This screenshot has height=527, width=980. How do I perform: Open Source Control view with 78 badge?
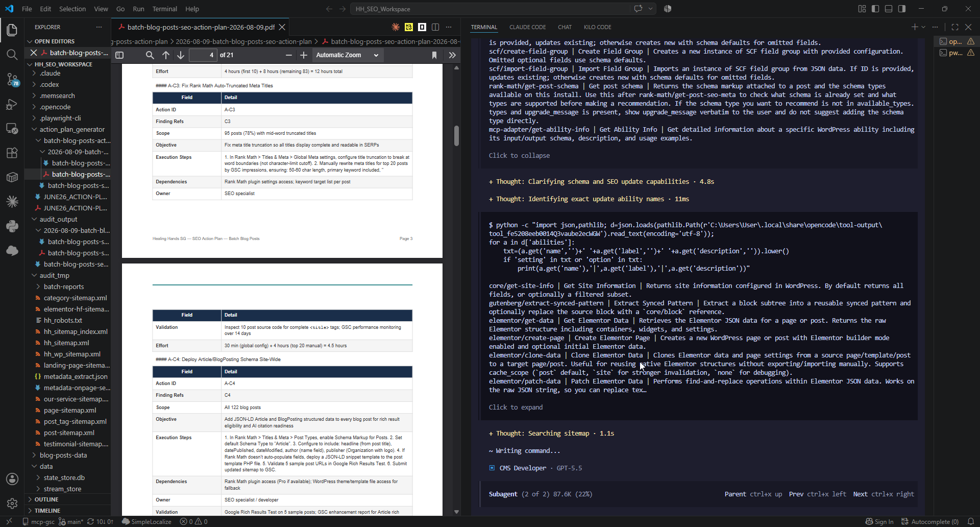tap(12, 79)
